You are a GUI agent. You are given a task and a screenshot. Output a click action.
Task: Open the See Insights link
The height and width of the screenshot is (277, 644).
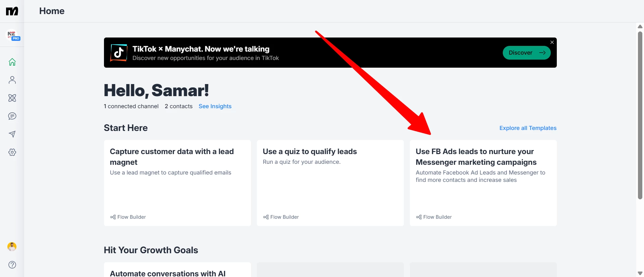coord(215,106)
